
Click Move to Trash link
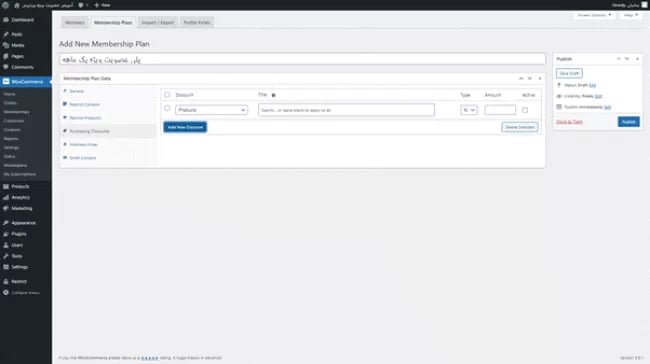click(569, 122)
